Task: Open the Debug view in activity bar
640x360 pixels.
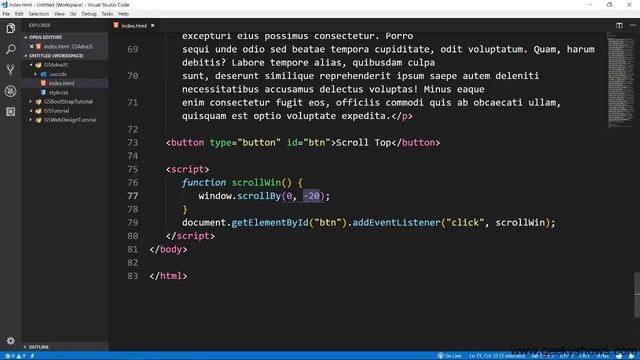Action: 11,91
